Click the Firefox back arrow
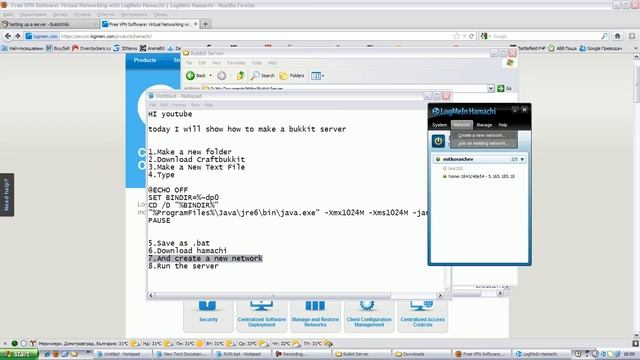 pyautogui.click(x=8, y=36)
